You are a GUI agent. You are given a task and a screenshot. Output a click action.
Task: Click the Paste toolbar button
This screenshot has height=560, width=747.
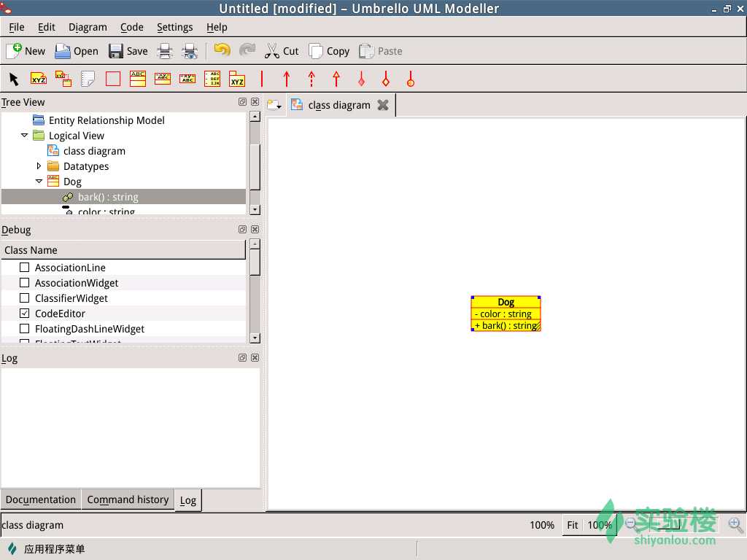click(381, 51)
